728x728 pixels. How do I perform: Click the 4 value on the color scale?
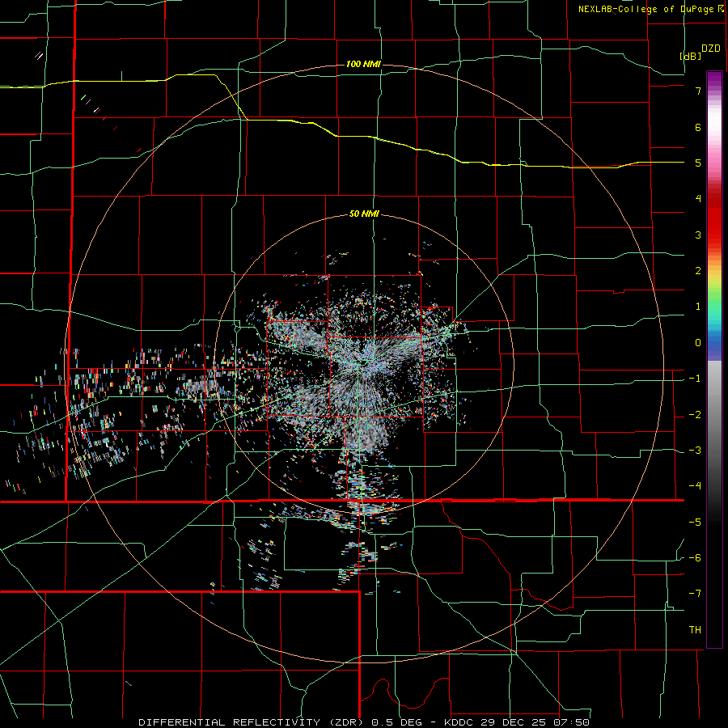pos(698,199)
